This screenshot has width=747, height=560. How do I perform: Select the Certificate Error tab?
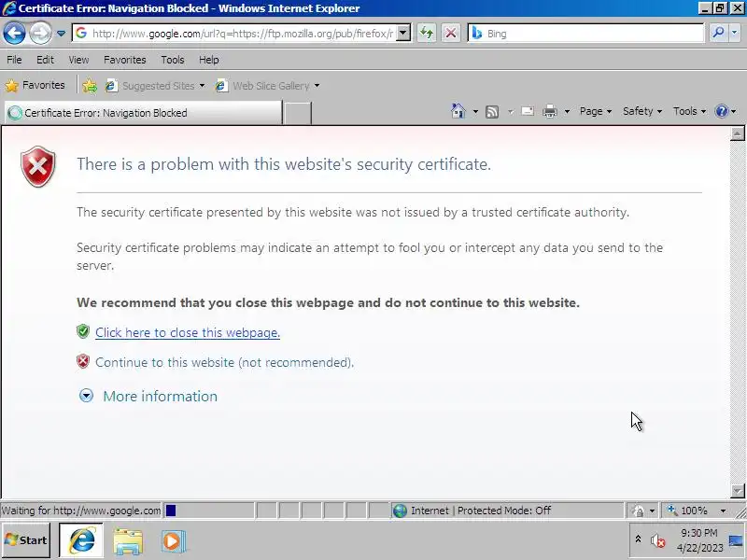(x=143, y=113)
